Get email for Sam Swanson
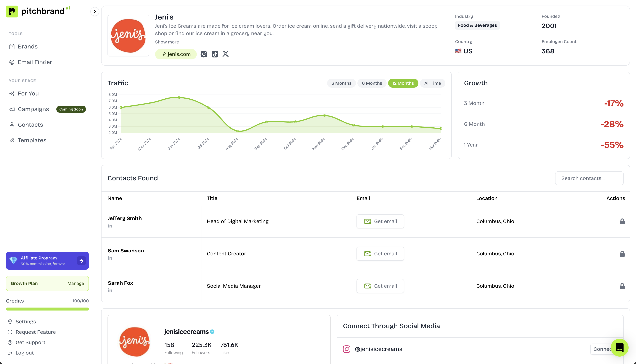The height and width of the screenshot is (364, 636). [x=380, y=254]
